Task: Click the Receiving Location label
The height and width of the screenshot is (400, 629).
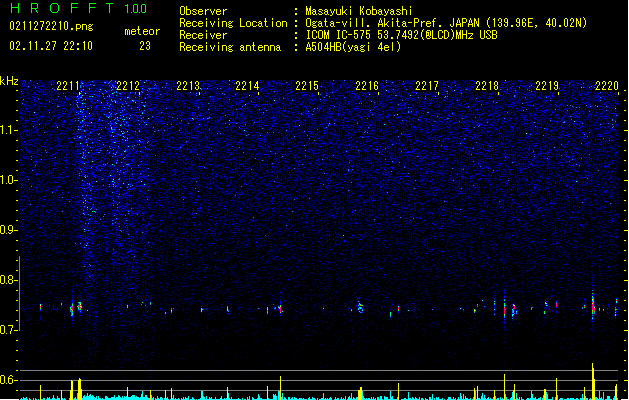Action: (233, 23)
